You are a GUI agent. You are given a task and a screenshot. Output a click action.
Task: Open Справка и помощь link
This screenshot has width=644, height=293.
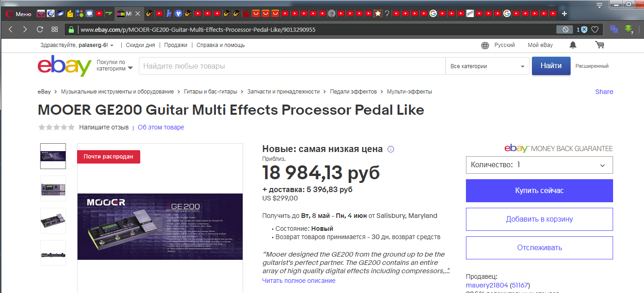[221, 45]
